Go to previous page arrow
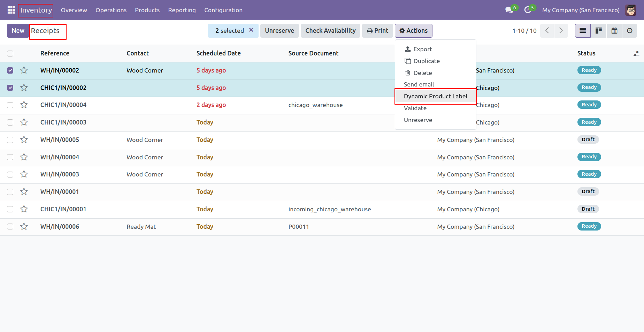 click(x=547, y=31)
